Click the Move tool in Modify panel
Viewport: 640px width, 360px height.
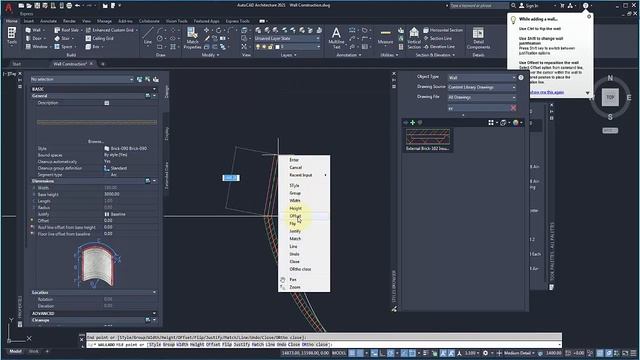coord(207,30)
